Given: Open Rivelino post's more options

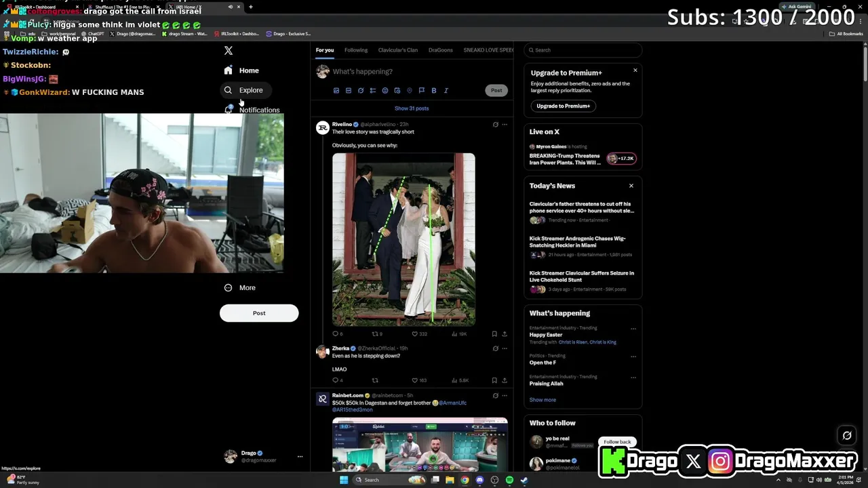Looking at the screenshot, I should point(505,125).
